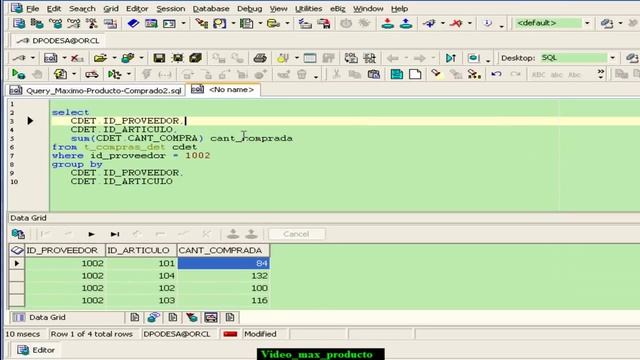Viewport: 640px width, 360px height.
Task: Sort by ID_ARTICULO column header
Action: (141, 250)
